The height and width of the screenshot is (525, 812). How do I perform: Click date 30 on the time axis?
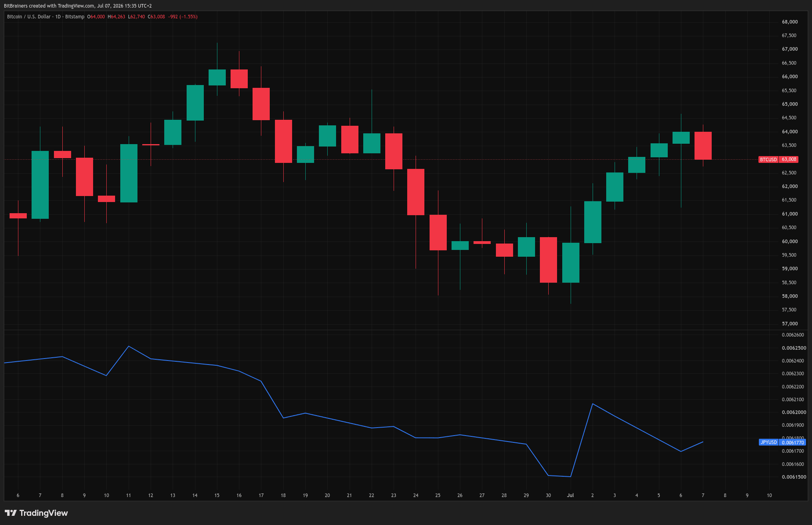coord(548,495)
